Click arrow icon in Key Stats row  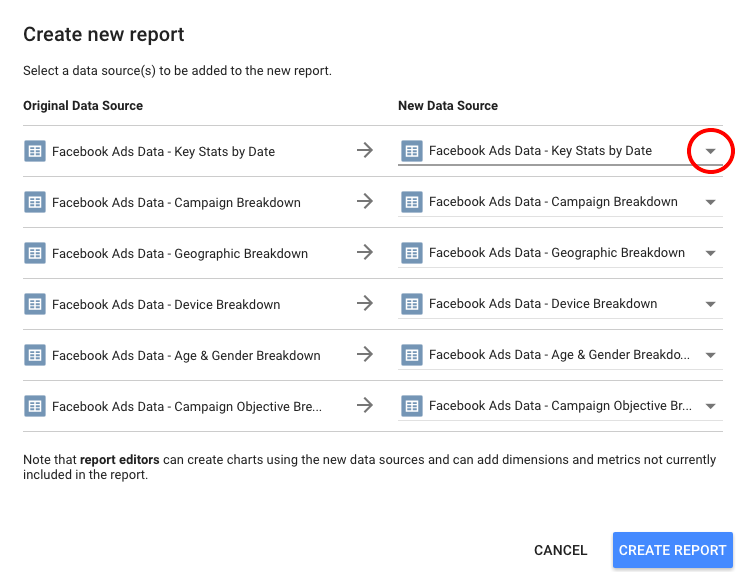pyautogui.click(x=365, y=150)
